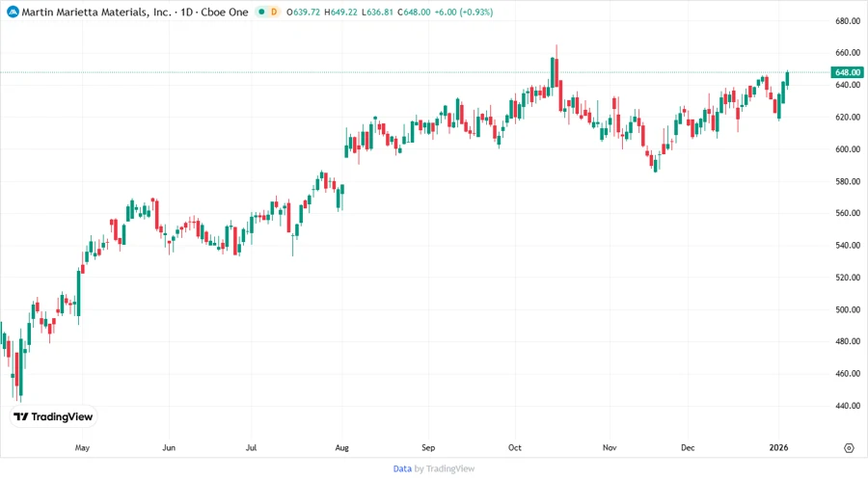
Task: Click the Martin Marietta Materials logo icon
Action: 13,12
